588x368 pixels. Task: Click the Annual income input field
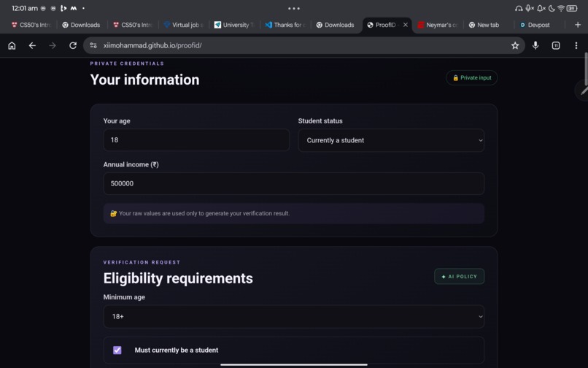[293, 183]
